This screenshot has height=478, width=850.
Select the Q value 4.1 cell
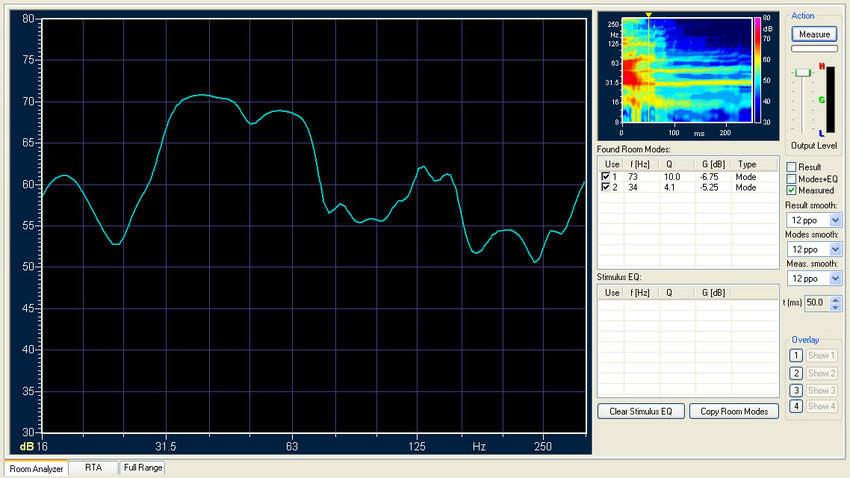pos(669,188)
